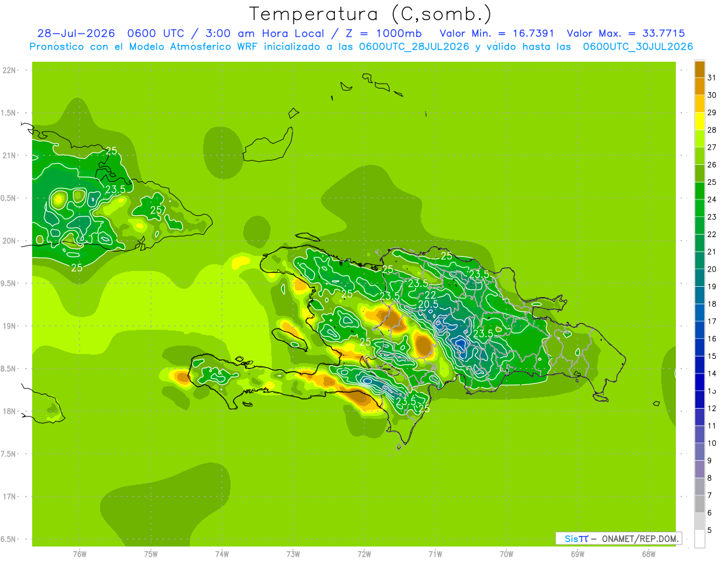Click the "76W" longitude axis label
728x562 pixels.
[x=79, y=554]
